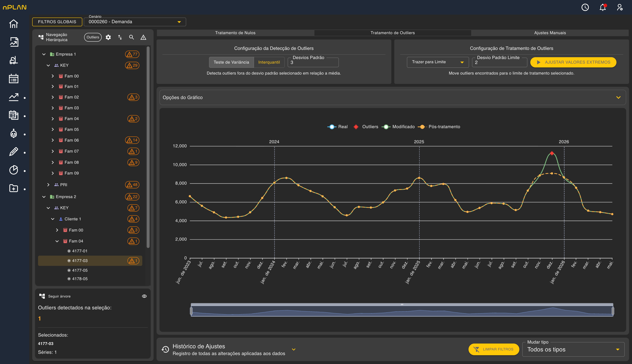Switch to Ajustes Manuais tab
Screen dimensions: 632x364
[x=550, y=33]
